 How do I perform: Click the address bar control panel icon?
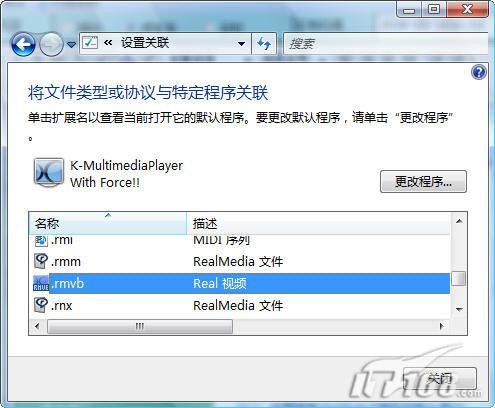coord(90,43)
